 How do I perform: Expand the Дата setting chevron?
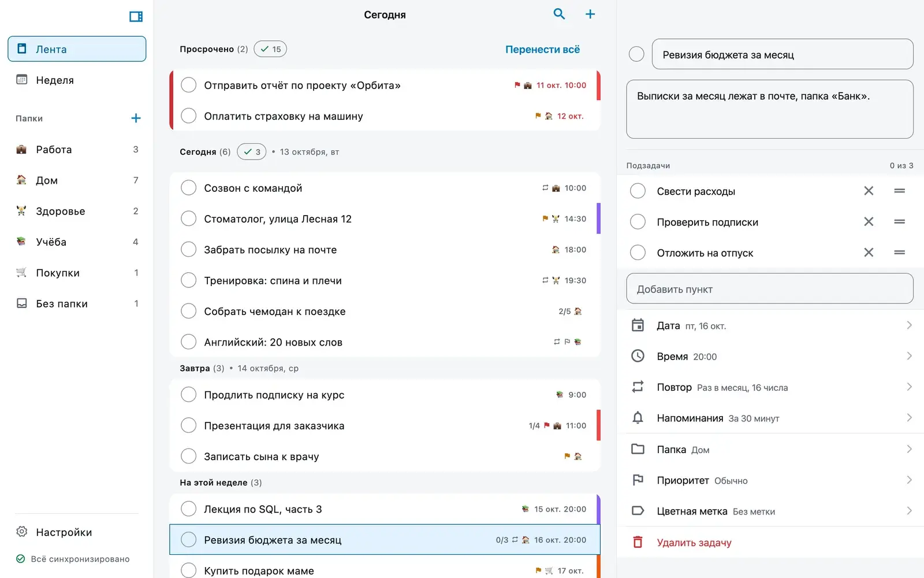point(909,325)
